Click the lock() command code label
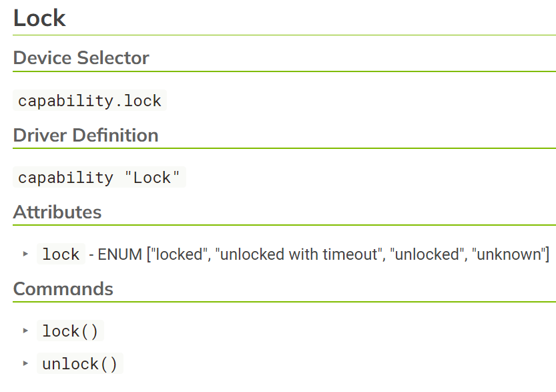 (x=70, y=331)
